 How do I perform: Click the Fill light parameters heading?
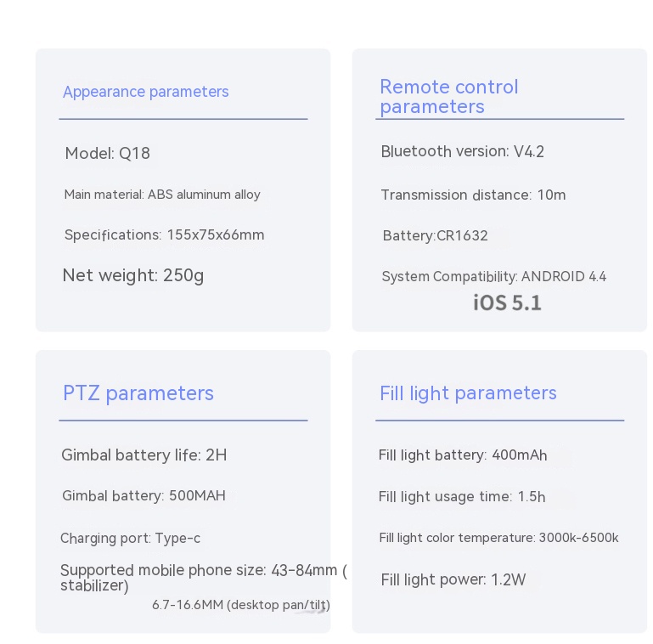point(468,393)
